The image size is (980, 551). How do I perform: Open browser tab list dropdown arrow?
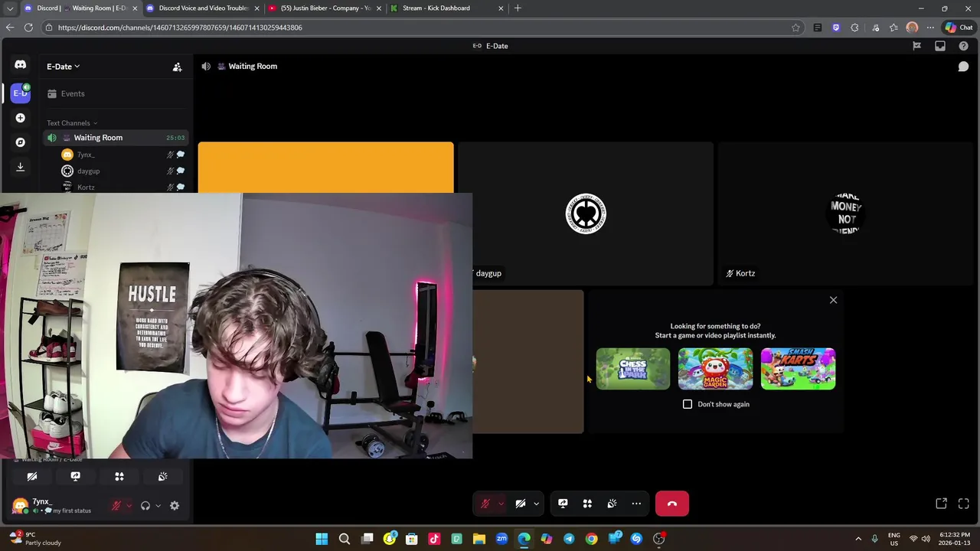[10, 8]
